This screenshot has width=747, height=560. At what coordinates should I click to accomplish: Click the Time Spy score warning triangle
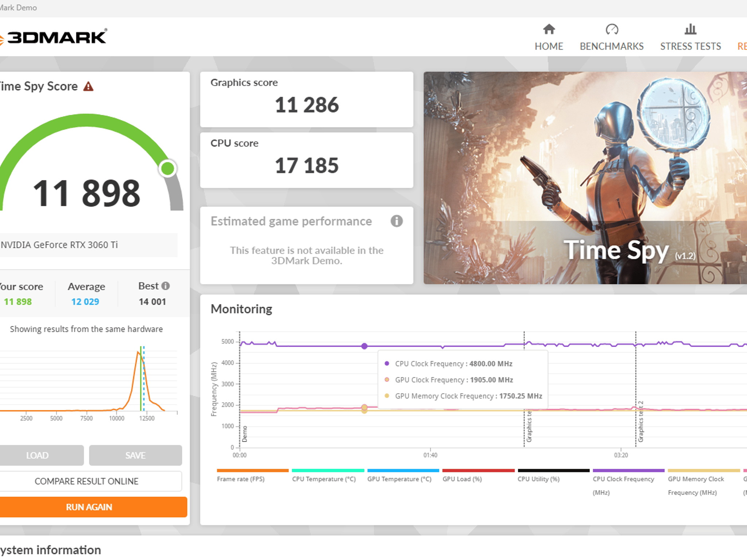pos(88,86)
